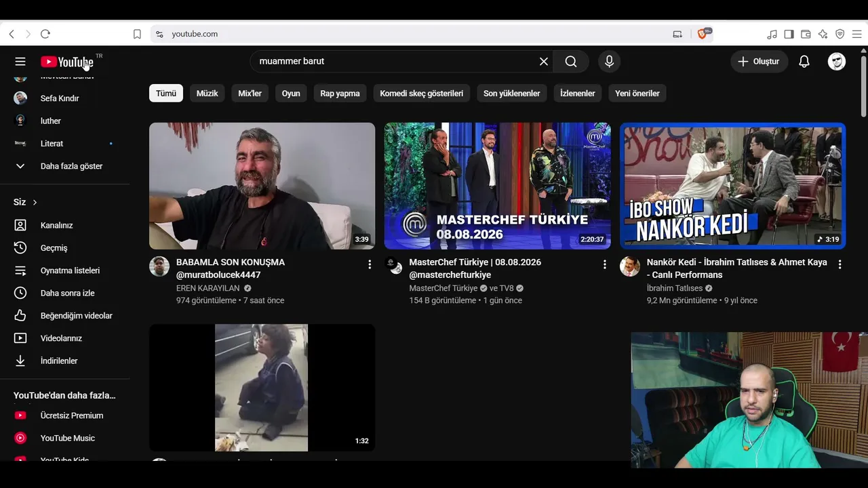Image resolution: width=868 pixels, height=488 pixels.
Task: Visit the İbrahim Tatlıses channel name
Action: click(x=675, y=288)
